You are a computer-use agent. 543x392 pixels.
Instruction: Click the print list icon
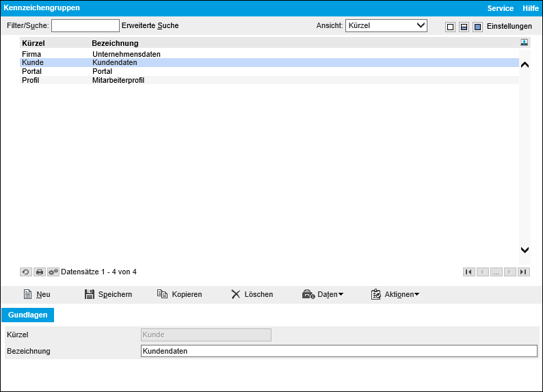tap(40, 272)
